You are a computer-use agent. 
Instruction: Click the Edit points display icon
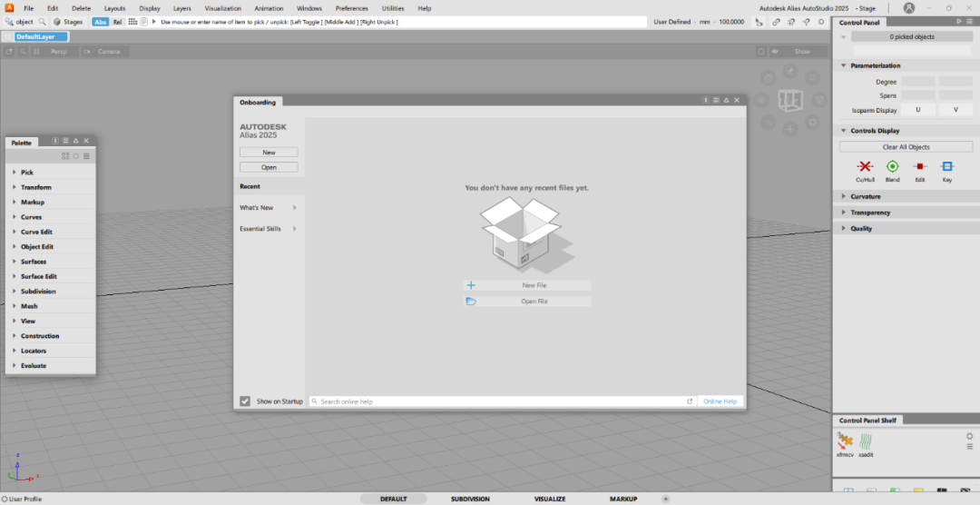pos(919,167)
